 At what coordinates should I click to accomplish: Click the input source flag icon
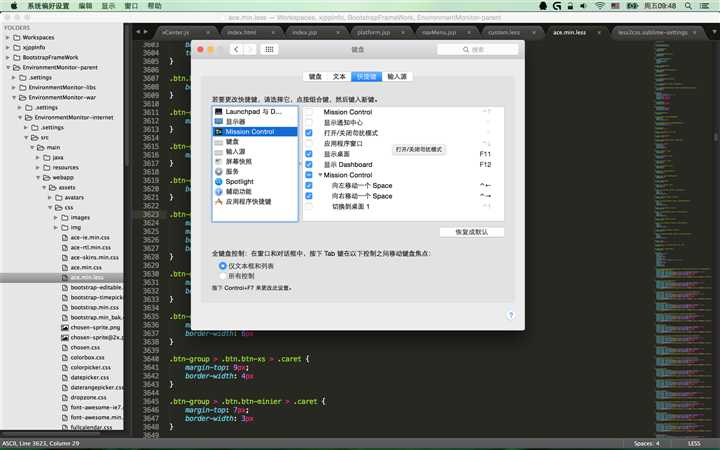(x=615, y=6)
